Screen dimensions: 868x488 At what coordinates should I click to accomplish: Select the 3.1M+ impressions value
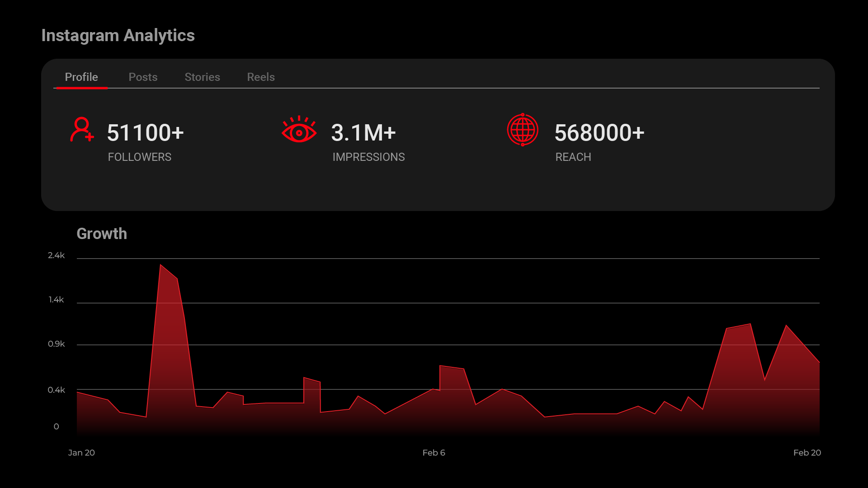pos(363,133)
